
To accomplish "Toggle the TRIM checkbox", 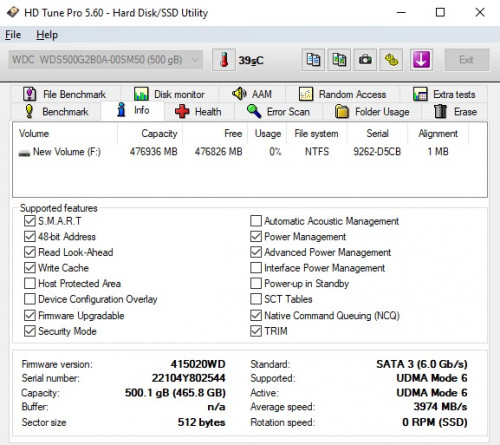I will click(x=256, y=331).
